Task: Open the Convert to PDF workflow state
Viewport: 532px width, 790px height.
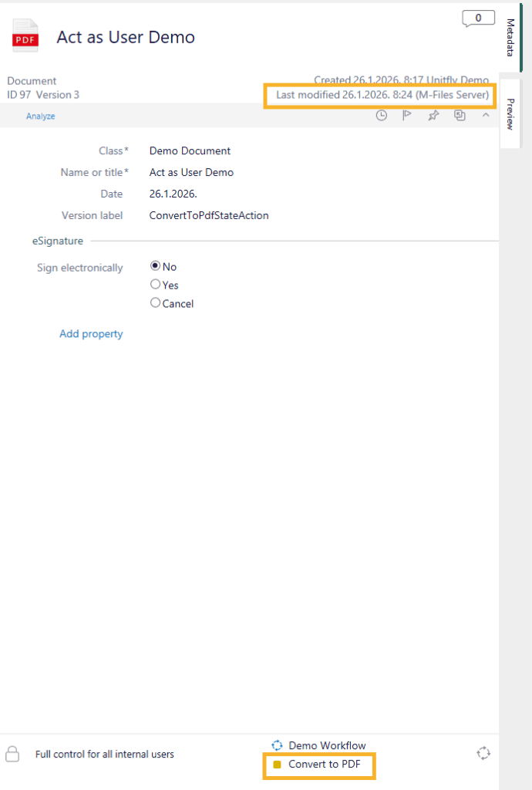Action: 323,765
